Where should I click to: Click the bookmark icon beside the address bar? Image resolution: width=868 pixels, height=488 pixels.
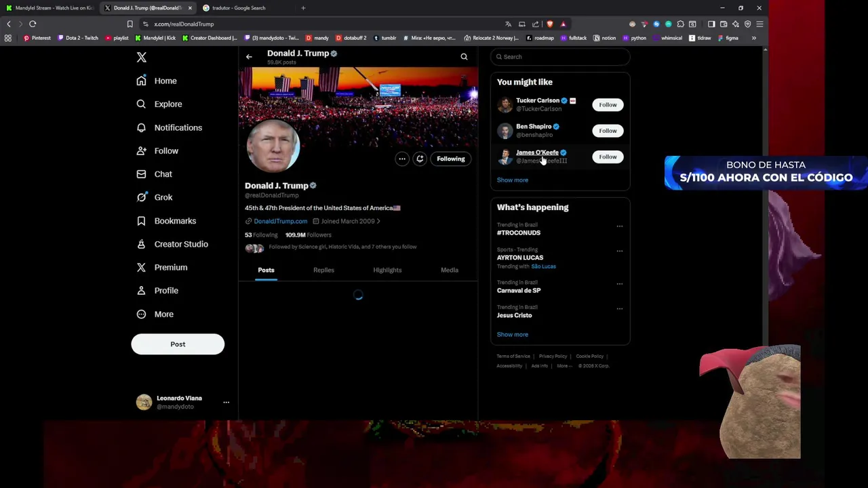[x=130, y=24]
